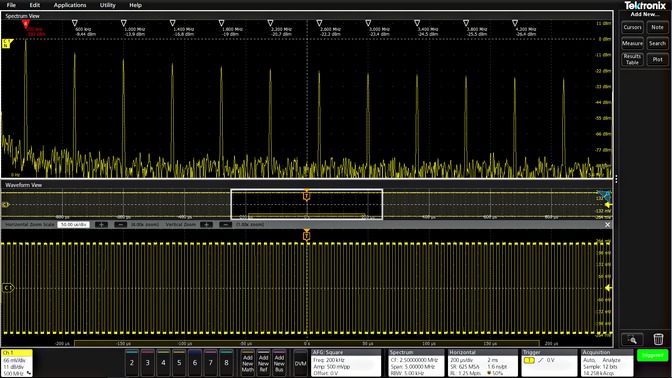672x378 pixels.
Task: Click the zoom scrollbar under zoomed waveform
Action: pos(306,343)
